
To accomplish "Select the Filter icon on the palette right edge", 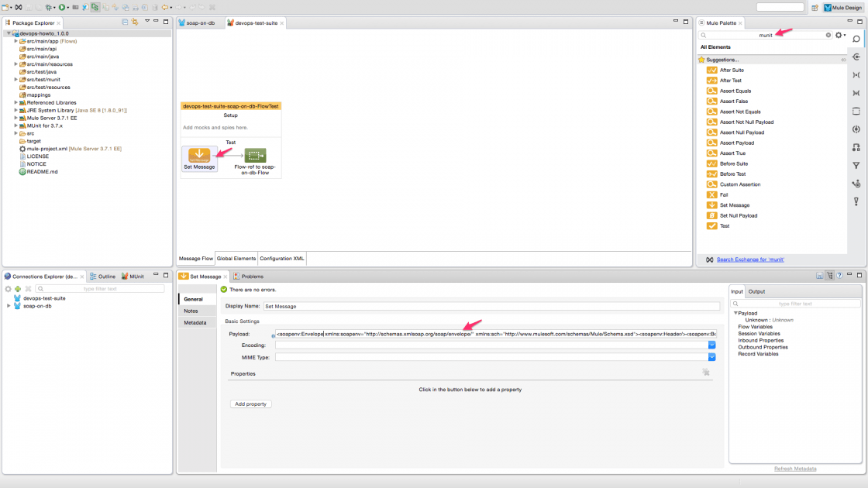I will coord(856,165).
